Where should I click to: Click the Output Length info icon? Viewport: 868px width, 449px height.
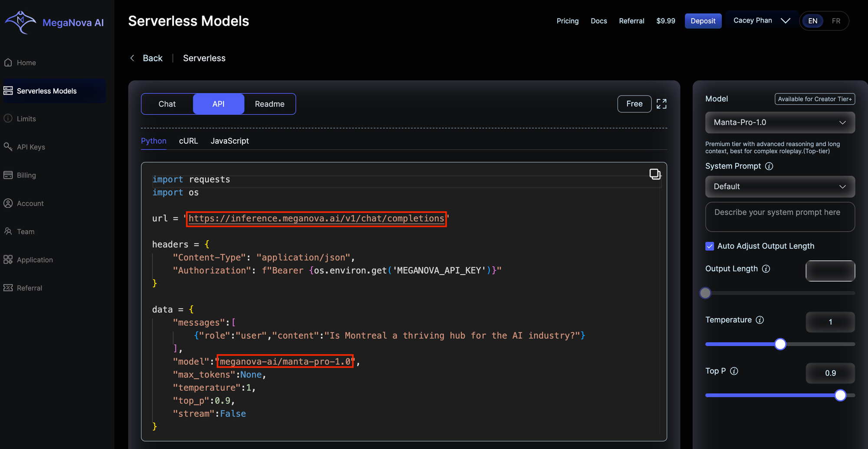click(766, 269)
